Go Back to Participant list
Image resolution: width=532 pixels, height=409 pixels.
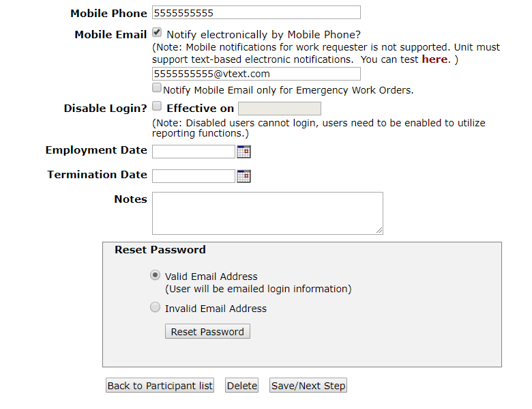(160, 385)
